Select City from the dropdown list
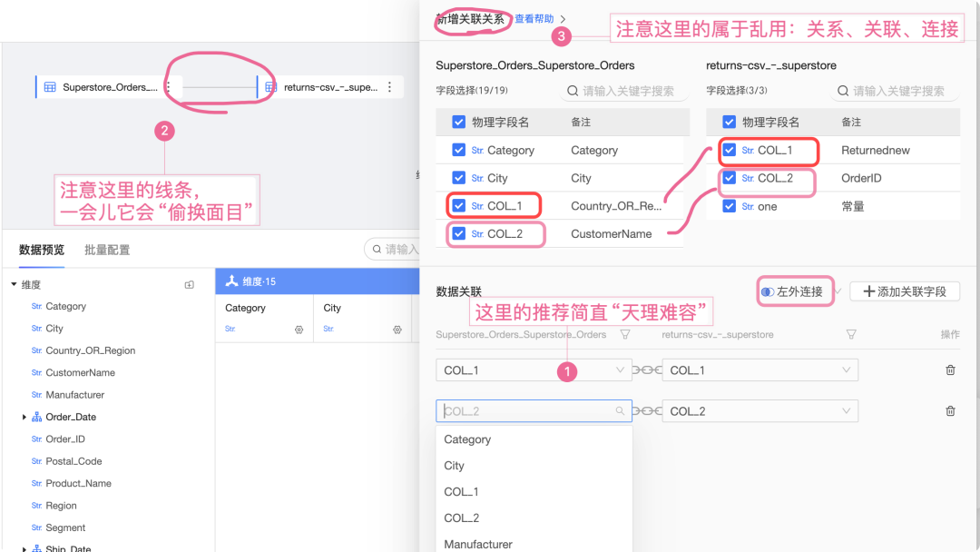This screenshot has width=980, height=552. click(534, 466)
